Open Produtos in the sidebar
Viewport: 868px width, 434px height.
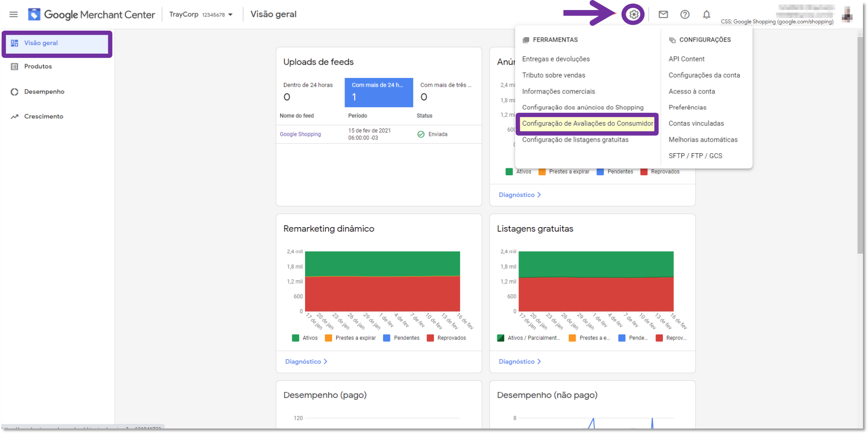coord(38,67)
